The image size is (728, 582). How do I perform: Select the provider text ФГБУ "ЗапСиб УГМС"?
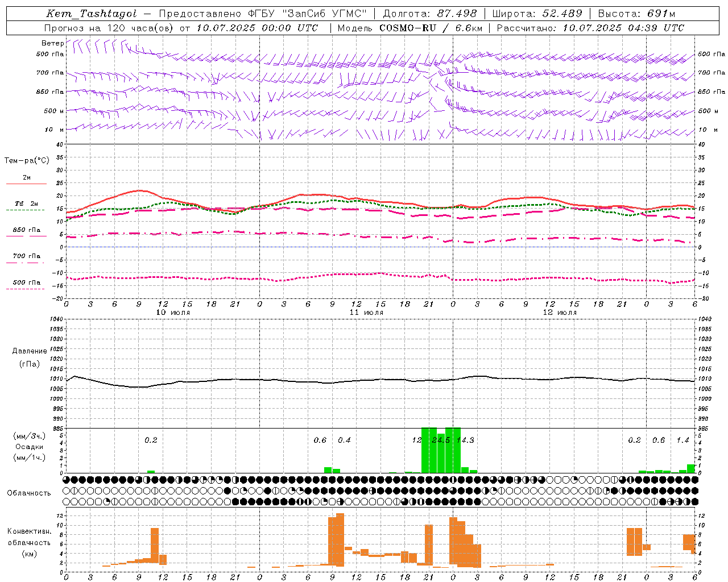(x=307, y=14)
